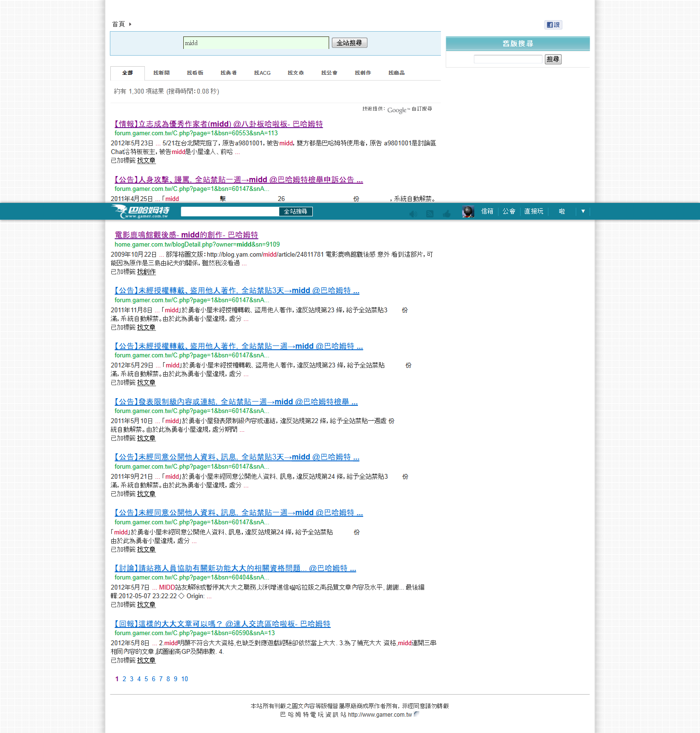Click the Google custom search logo

(x=398, y=110)
